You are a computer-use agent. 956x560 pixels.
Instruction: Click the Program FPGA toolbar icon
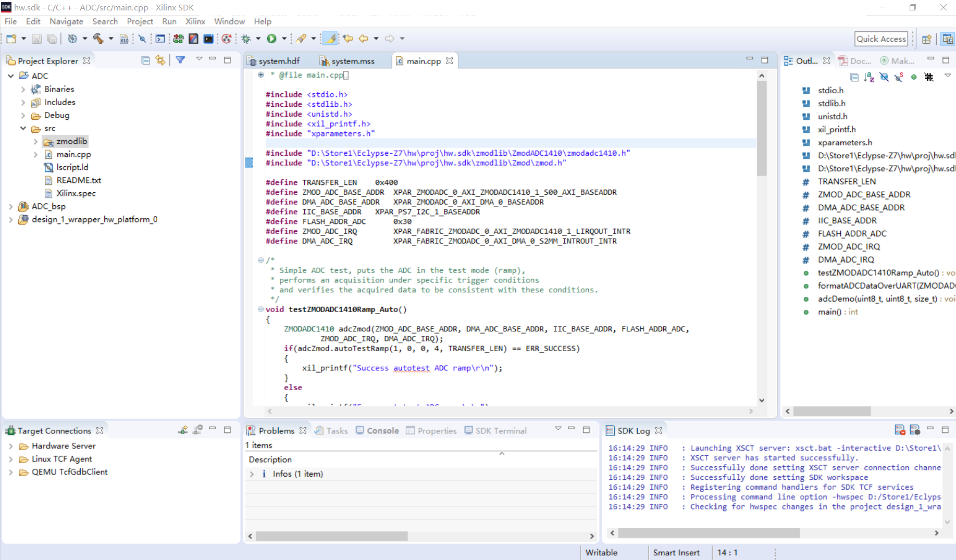[178, 39]
